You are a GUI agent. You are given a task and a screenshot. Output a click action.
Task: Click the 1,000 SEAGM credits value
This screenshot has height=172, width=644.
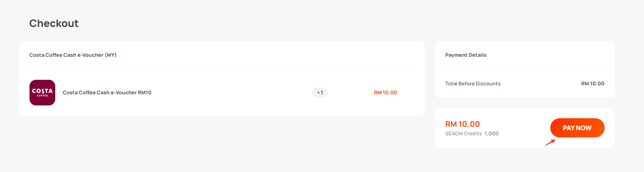492,134
